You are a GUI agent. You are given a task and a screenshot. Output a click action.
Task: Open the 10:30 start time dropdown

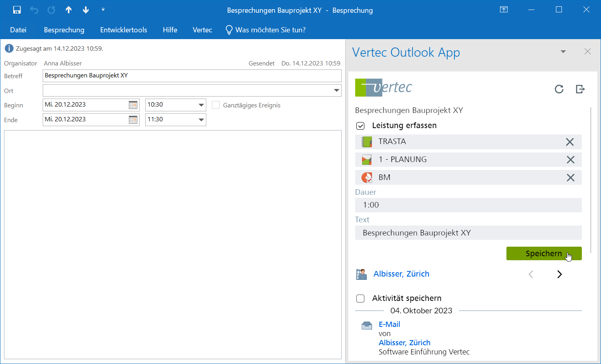pyautogui.click(x=201, y=105)
